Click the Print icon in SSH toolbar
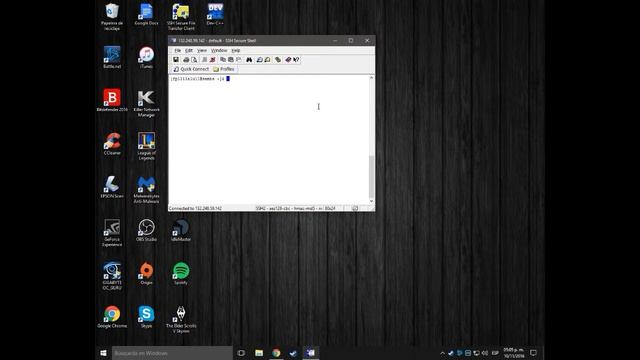Viewport: 640px width, 360px height. point(186,60)
